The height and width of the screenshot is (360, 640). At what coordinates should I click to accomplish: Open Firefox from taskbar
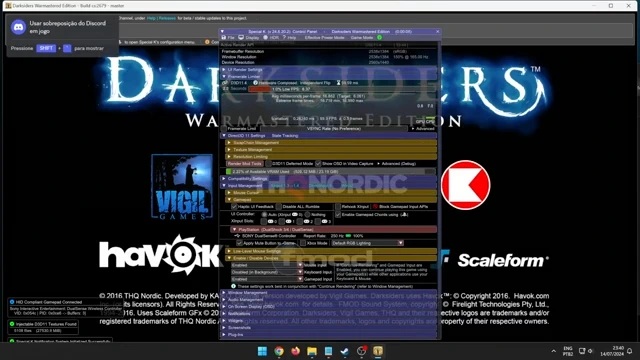[296, 351]
